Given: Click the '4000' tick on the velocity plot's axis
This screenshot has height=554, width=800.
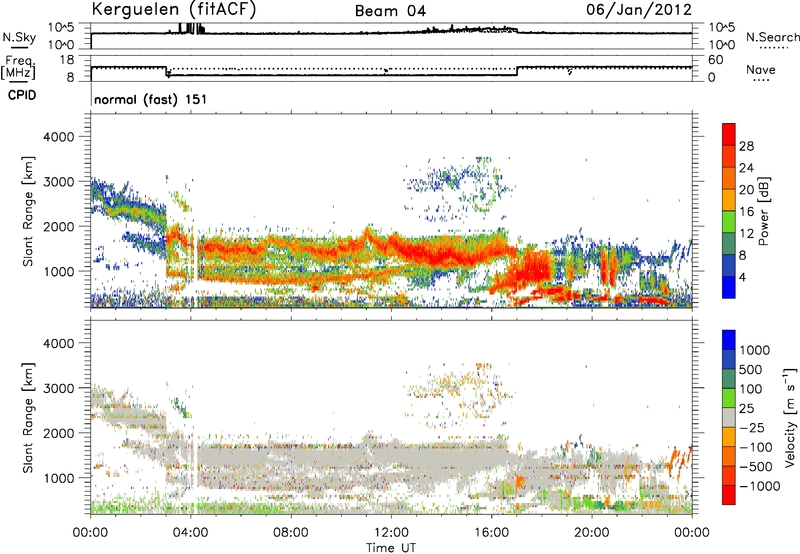Looking at the screenshot, I should coord(58,343).
